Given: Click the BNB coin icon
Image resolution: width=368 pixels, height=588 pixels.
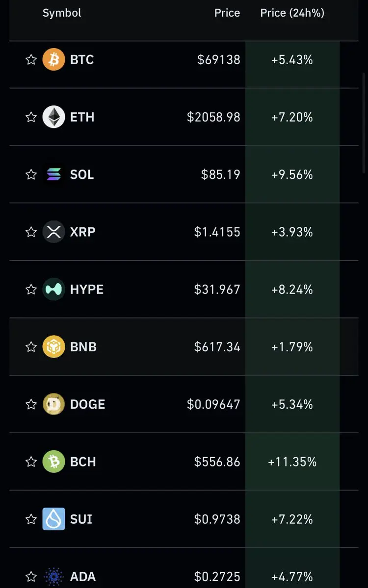Looking at the screenshot, I should tap(53, 347).
